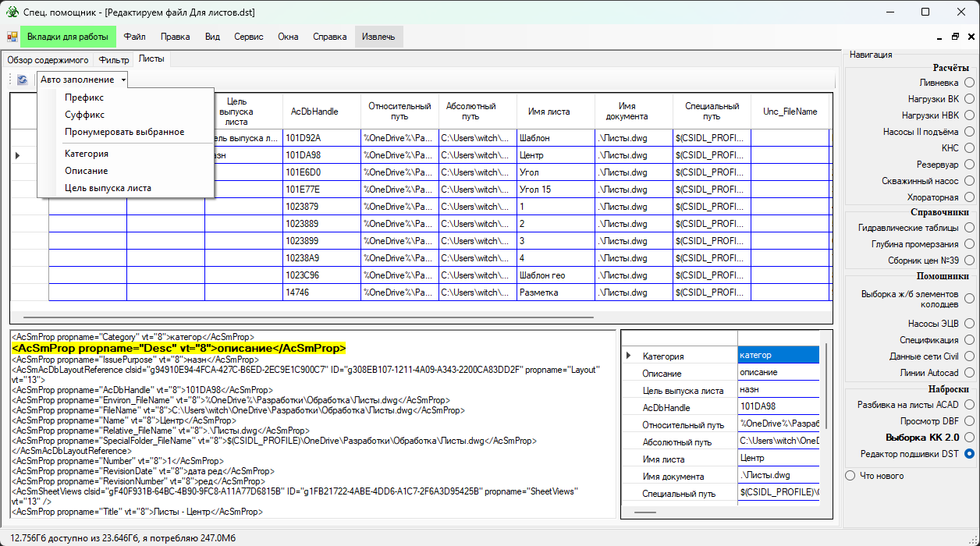Select the Спецификация radio option
980x546 pixels.
pos(969,340)
